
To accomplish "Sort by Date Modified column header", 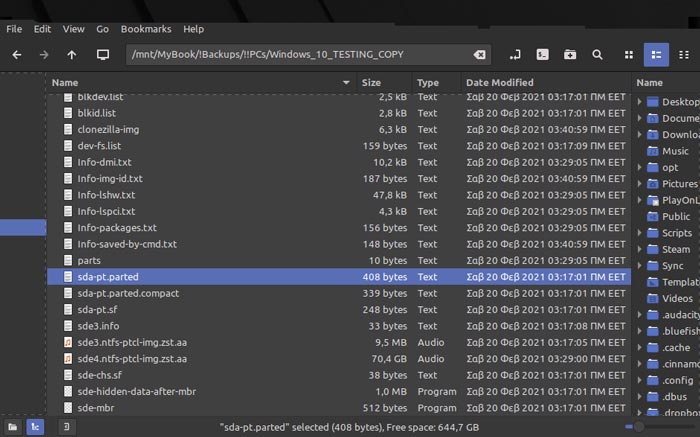I will point(546,83).
